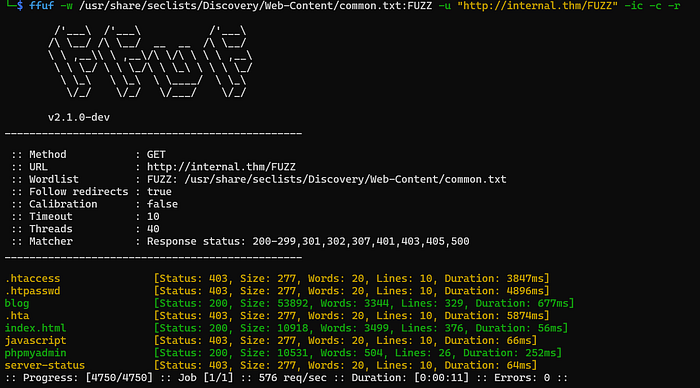Click Progress: [4750/4750] in status line
This screenshot has height=388, width=700.
click(x=88, y=378)
